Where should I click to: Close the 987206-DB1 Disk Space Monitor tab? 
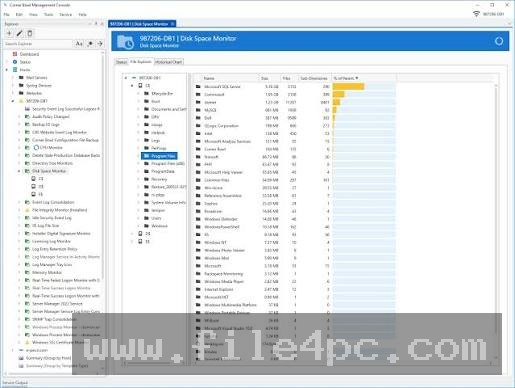coord(172,24)
